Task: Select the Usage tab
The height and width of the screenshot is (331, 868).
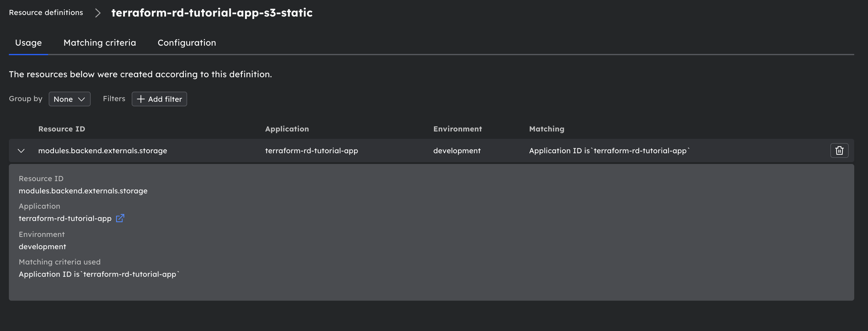Action: point(28,43)
